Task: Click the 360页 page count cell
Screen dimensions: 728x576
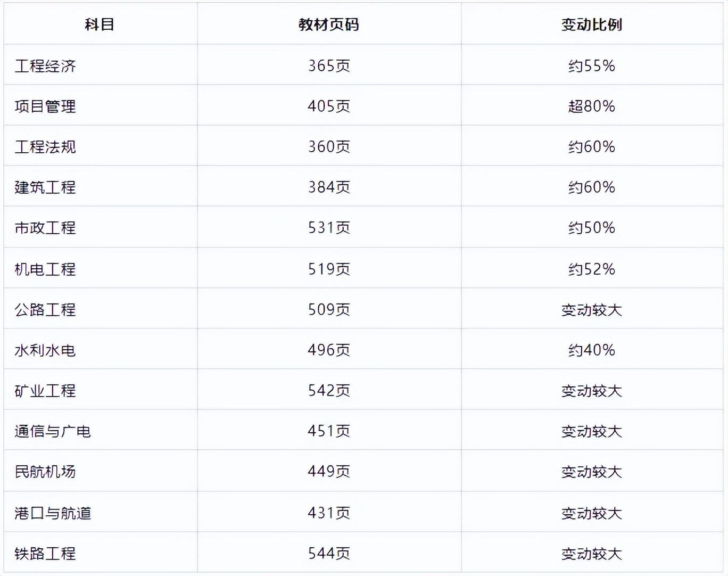Action: coord(329,147)
